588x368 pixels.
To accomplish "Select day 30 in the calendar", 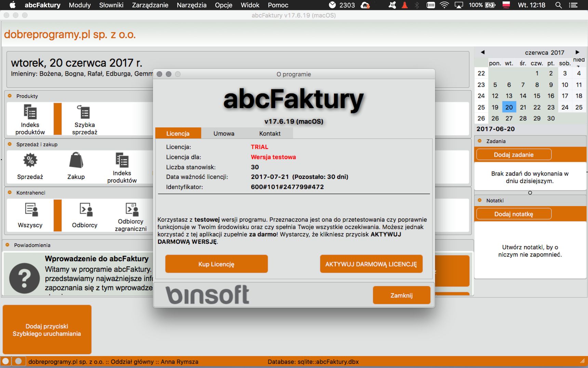I will [551, 118].
